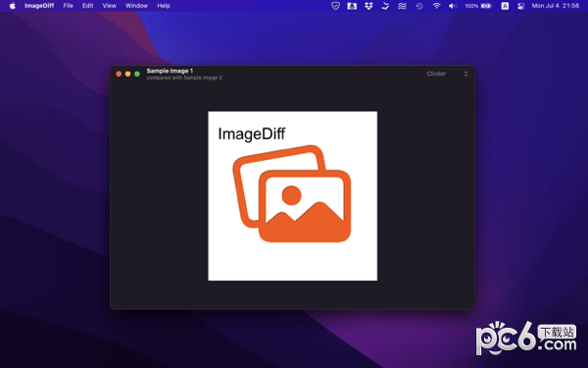Open the Control Center icon
This screenshot has width=588, height=368.
pos(521,6)
